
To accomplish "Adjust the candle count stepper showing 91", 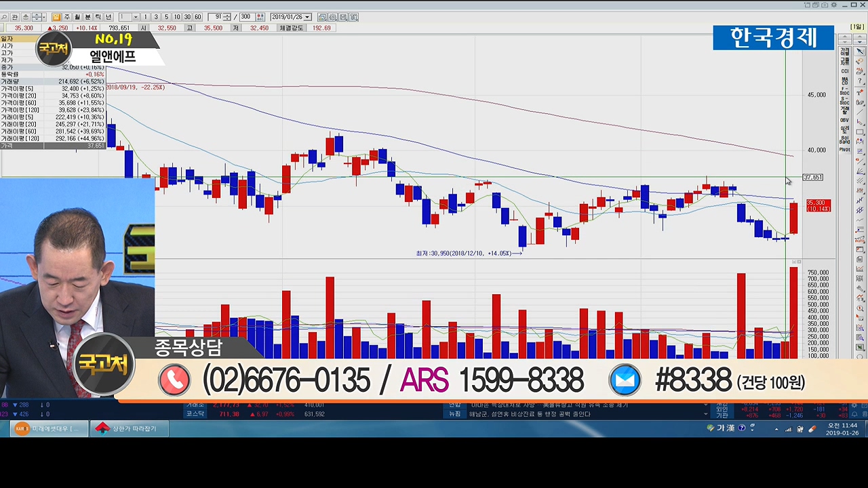I will tap(226, 17).
